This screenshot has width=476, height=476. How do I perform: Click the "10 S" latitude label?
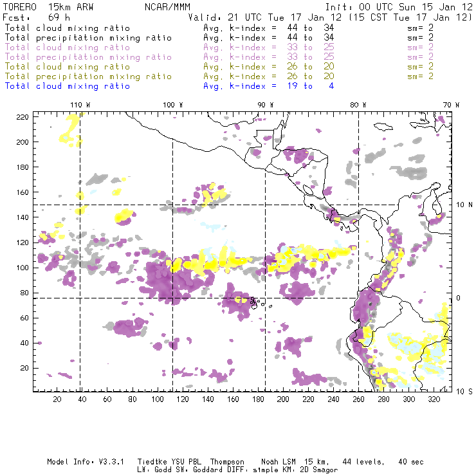click(x=464, y=392)
